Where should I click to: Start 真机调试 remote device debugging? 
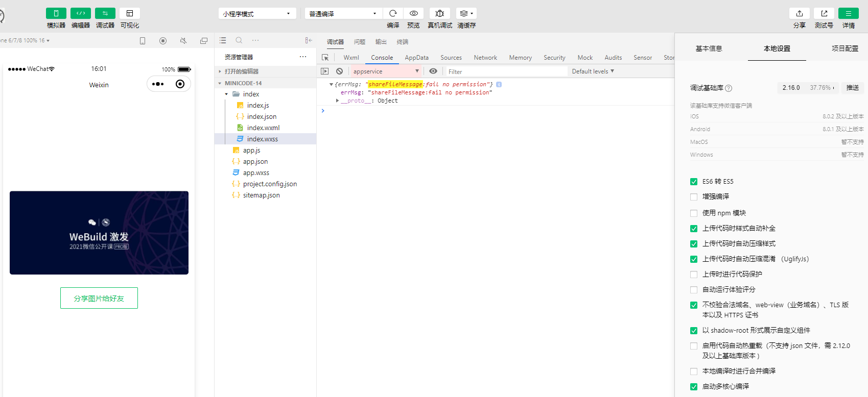(440, 13)
